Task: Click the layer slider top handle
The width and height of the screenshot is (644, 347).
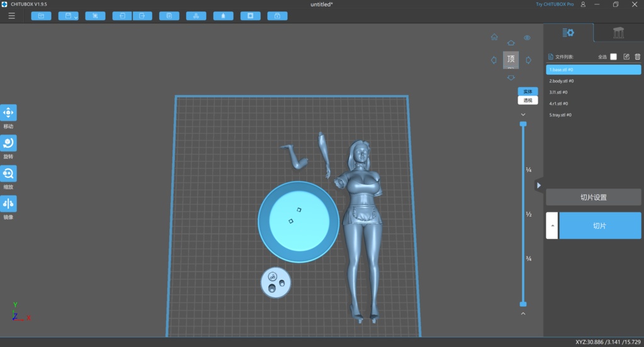Action: pyautogui.click(x=523, y=124)
